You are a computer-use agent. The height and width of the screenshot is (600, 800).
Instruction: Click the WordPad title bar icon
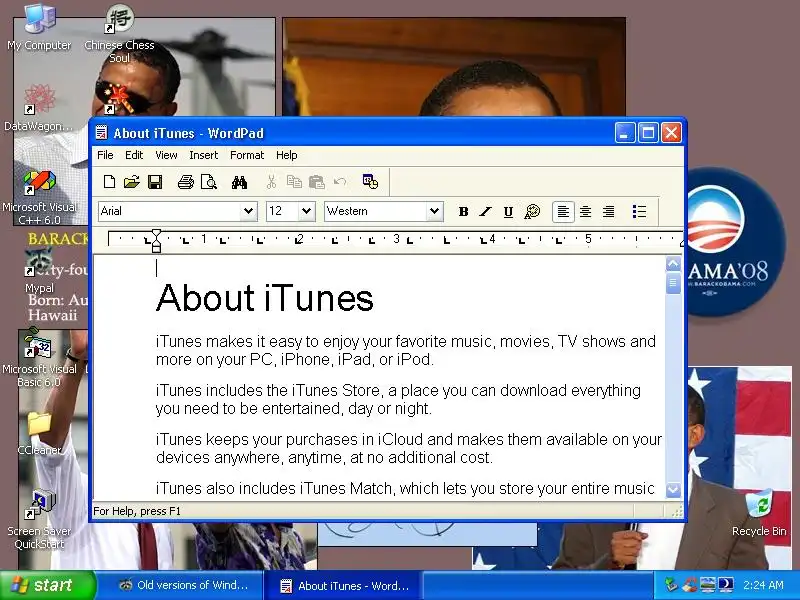point(102,133)
